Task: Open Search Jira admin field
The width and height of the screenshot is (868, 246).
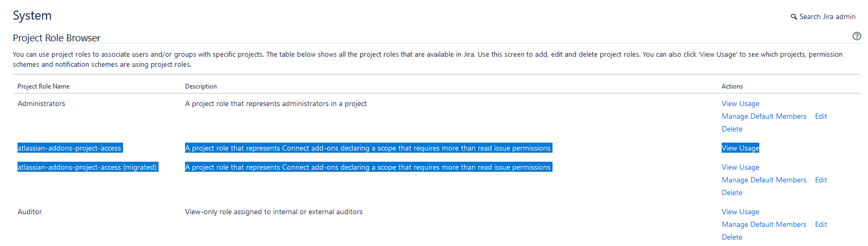Action: 823,17
